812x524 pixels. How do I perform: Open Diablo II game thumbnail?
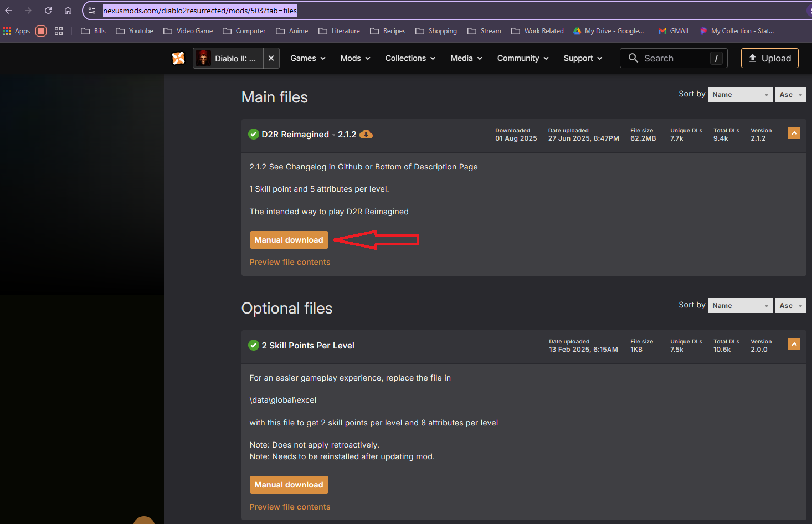click(x=203, y=58)
